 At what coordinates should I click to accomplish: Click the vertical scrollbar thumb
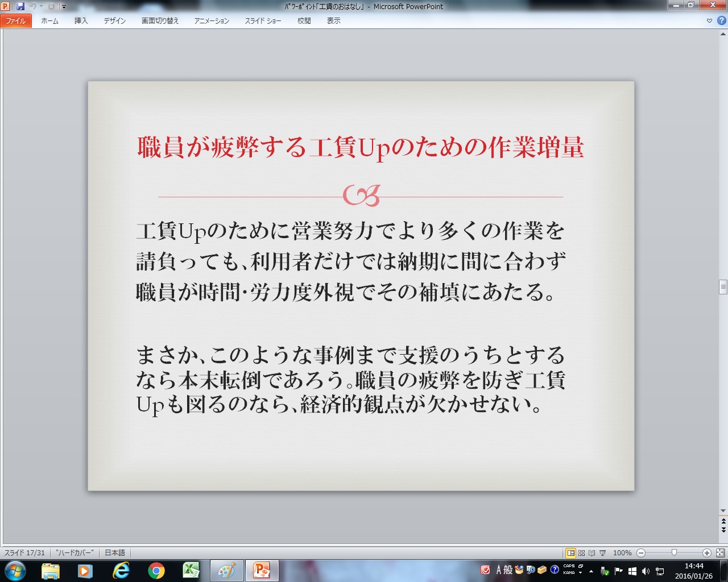(x=723, y=286)
